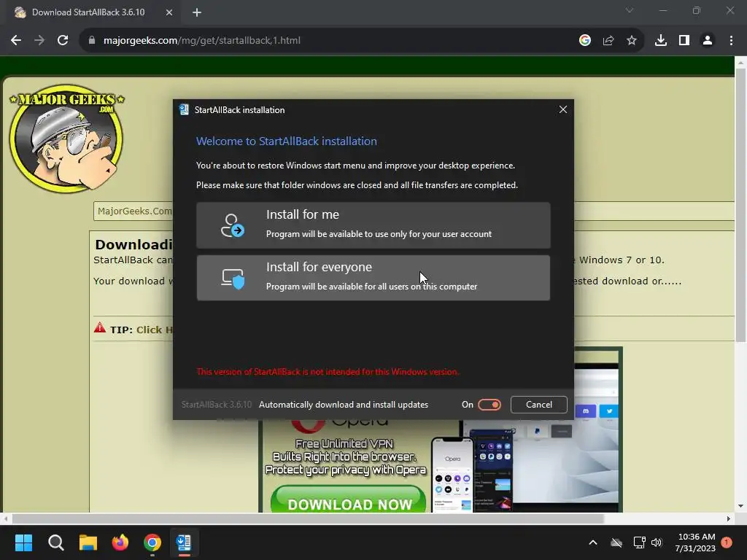The width and height of the screenshot is (747, 560).
Task: Toggle automatic download and install updates switch
Action: (x=489, y=404)
